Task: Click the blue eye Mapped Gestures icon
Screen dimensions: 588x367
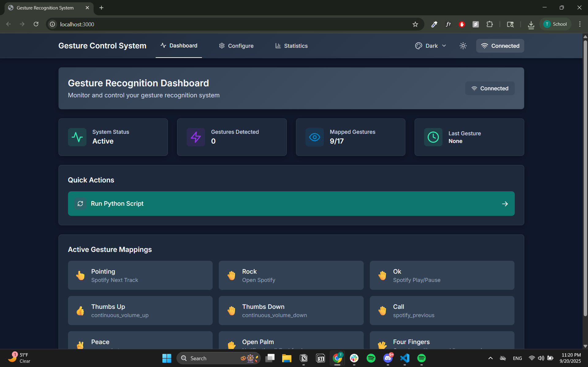Action: point(314,137)
